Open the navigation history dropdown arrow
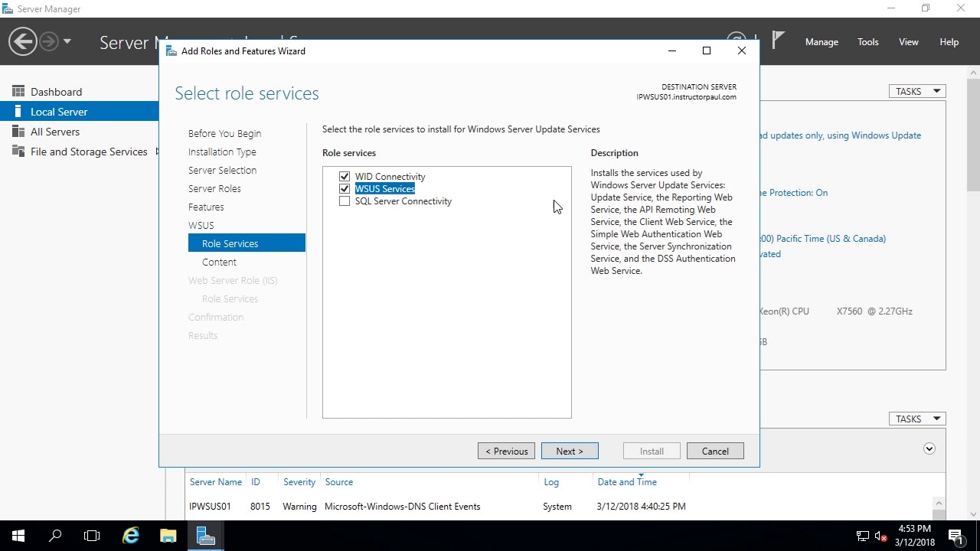The width and height of the screenshot is (980, 551). 67,41
